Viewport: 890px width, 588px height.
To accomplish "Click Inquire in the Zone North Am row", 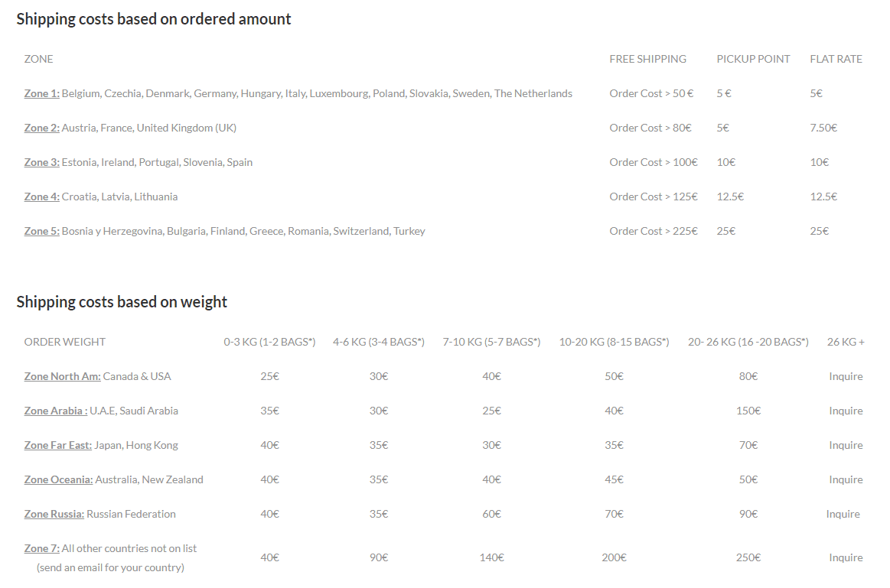I will click(x=846, y=376).
